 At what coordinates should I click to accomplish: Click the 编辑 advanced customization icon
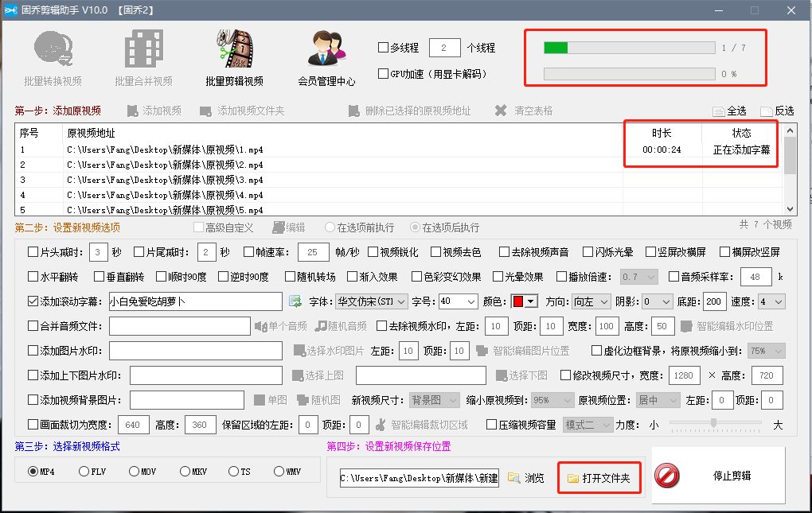(x=279, y=227)
